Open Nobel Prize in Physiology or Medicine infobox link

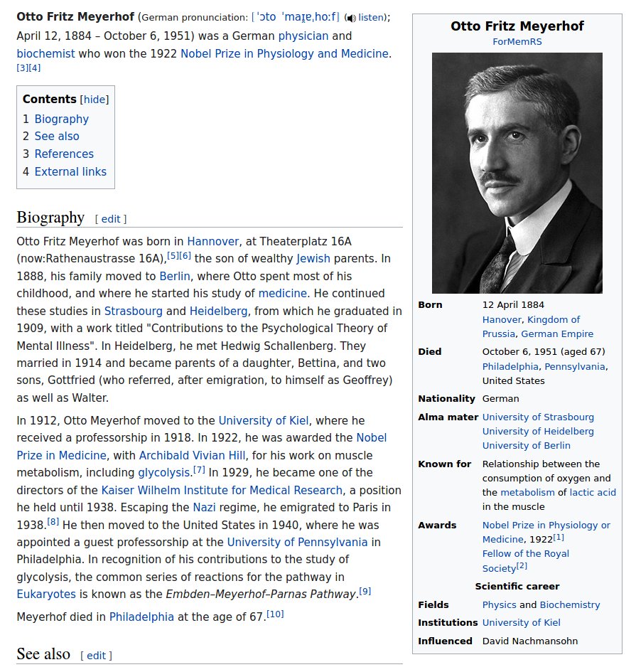click(x=546, y=533)
